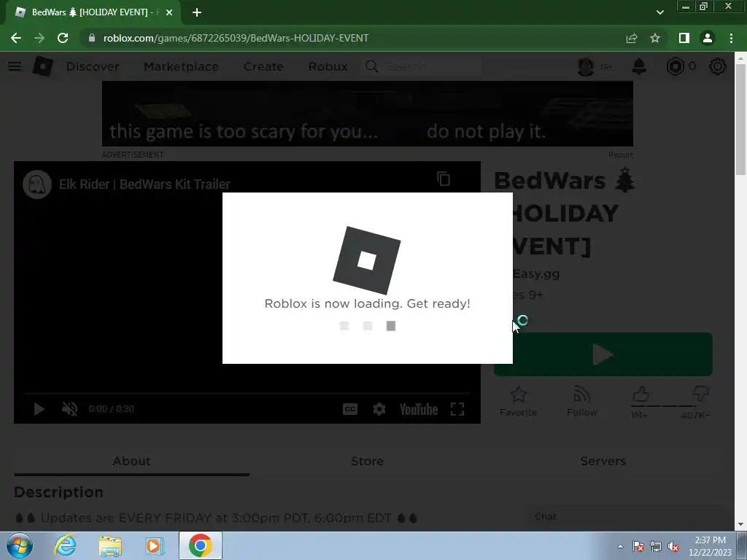This screenshot has height=560, width=747.
Task: Open the Chrome side panel icon
Action: (684, 38)
